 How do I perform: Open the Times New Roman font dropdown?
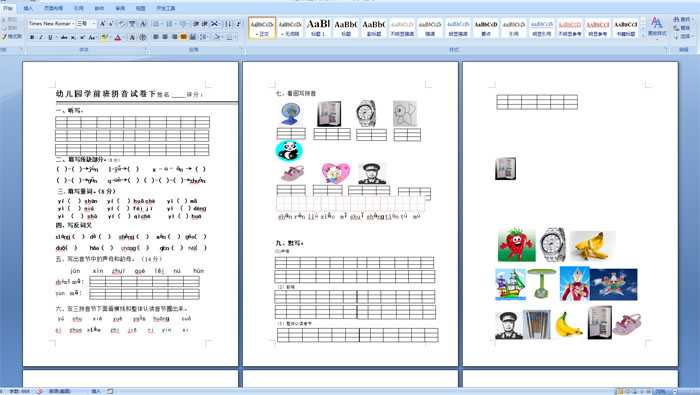[x=51, y=24]
